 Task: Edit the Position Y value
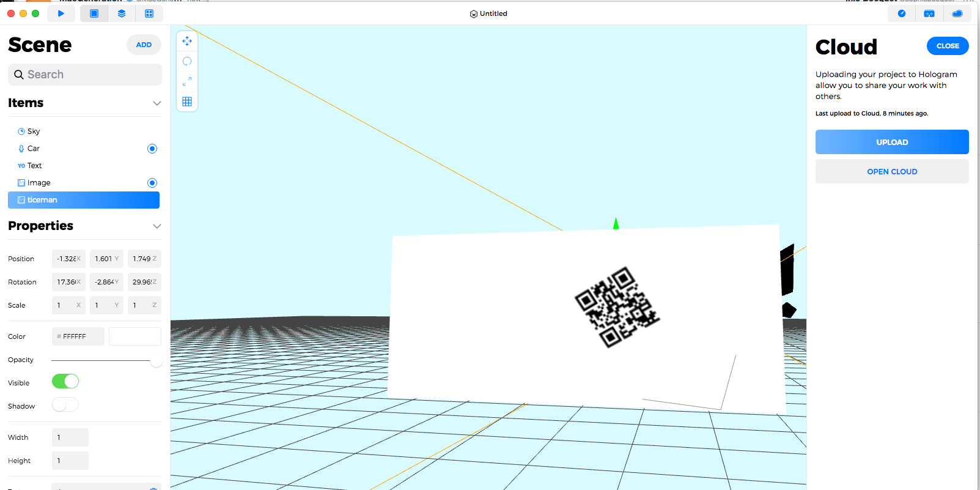(x=106, y=259)
